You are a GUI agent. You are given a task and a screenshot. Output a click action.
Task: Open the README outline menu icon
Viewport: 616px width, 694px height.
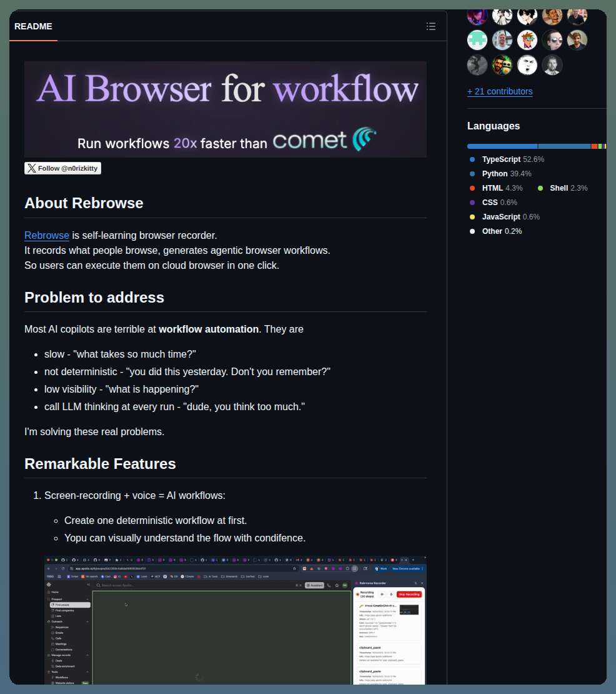click(430, 26)
